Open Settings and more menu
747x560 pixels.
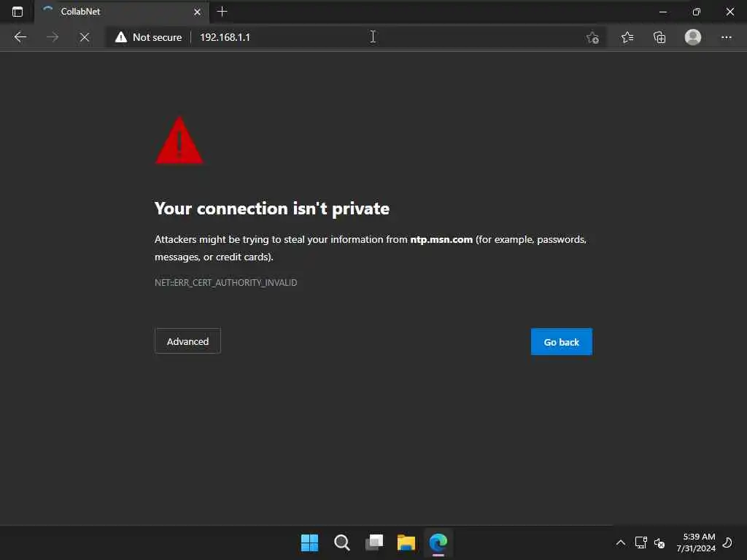coord(726,37)
